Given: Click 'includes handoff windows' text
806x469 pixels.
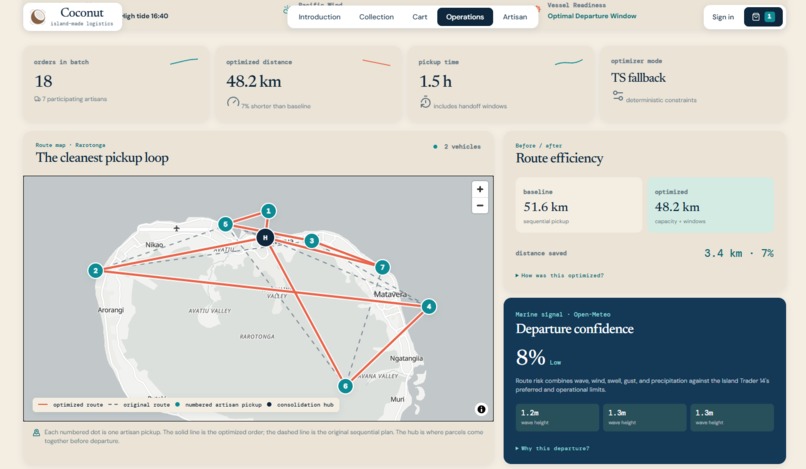Looking at the screenshot, I should 470,106.
